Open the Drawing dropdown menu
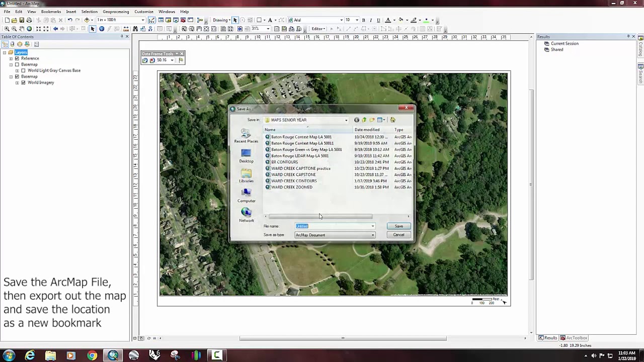The height and width of the screenshot is (362, 644). point(221,20)
